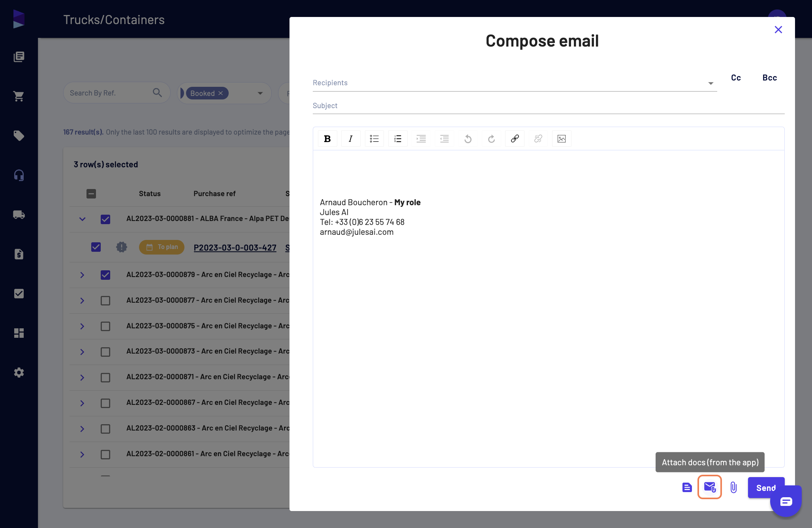
Task: Open the dashboard grid sidebar icon
Action: (x=19, y=333)
